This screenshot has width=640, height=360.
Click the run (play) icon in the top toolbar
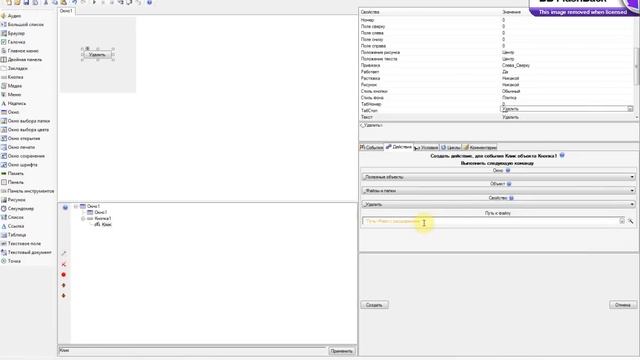tap(94, 2)
